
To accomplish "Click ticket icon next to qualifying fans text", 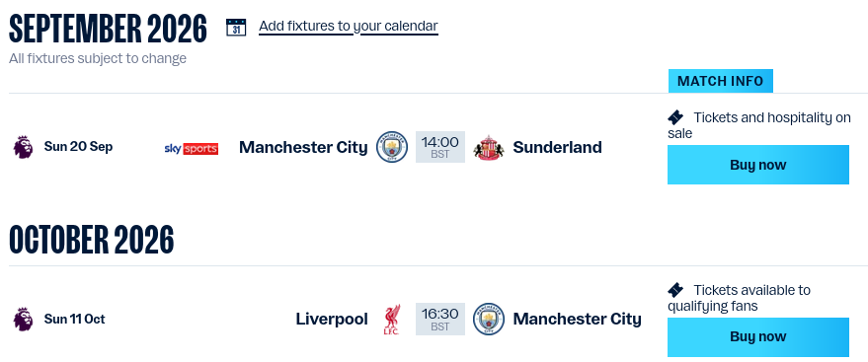I will coord(675,290).
